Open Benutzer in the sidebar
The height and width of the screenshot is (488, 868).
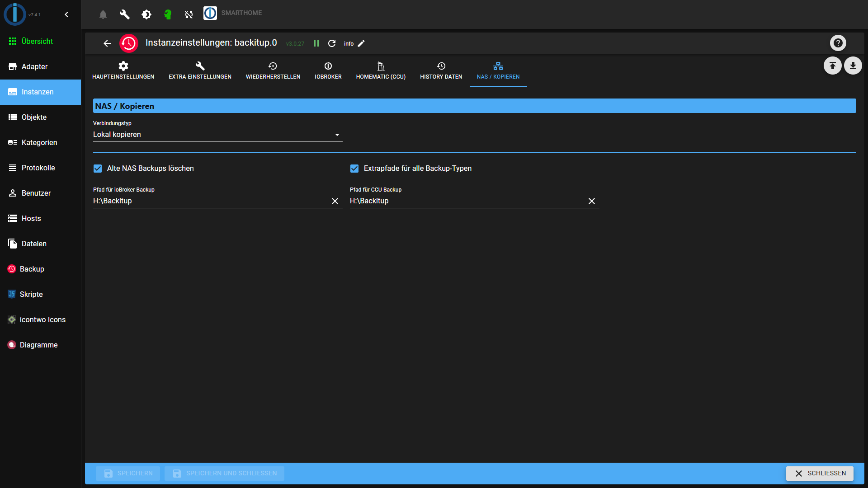pos(41,193)
